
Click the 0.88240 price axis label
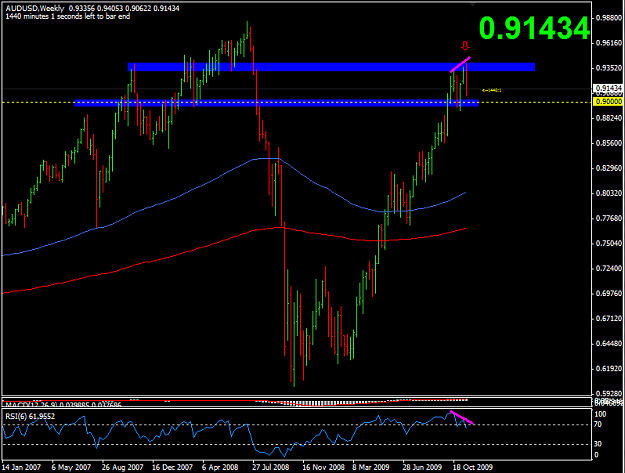coord(609,118)
